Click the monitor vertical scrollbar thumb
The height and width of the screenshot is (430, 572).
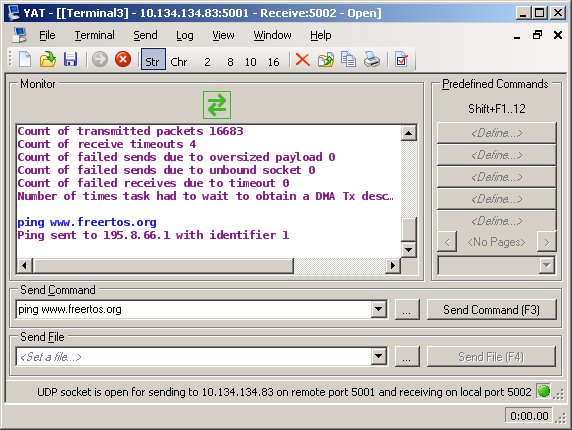click(409, 229)
